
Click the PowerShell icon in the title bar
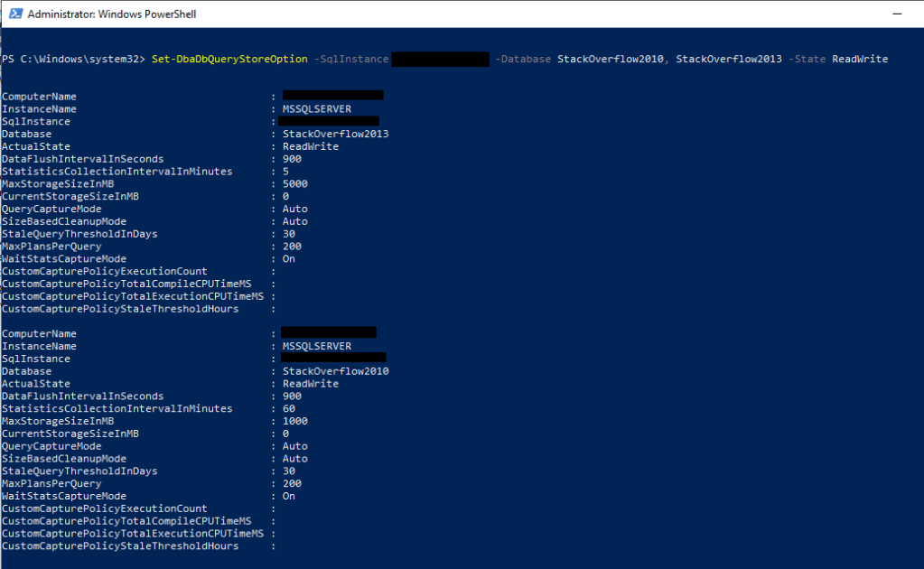tap(14, 14)
